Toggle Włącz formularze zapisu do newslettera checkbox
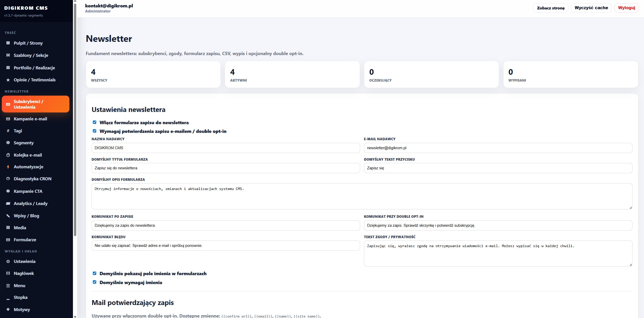The height and width of the screenshot is (318, 644). tap(95, 122)
